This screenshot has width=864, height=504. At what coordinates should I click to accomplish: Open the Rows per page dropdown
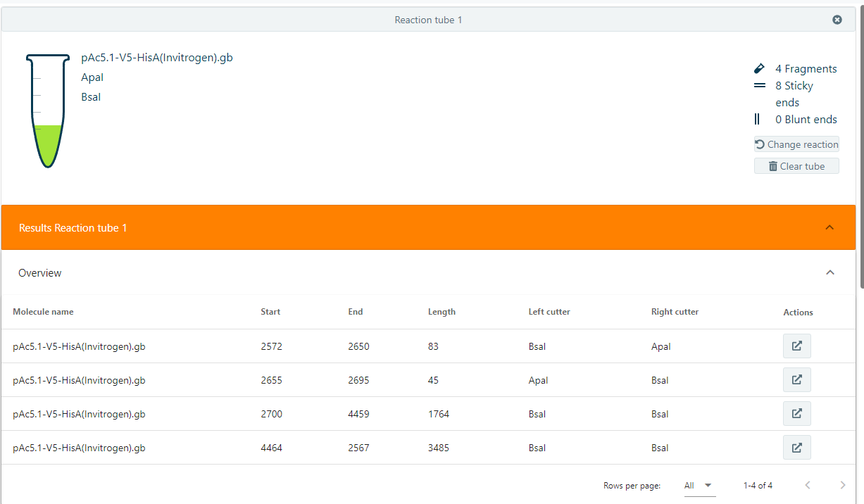699,486
